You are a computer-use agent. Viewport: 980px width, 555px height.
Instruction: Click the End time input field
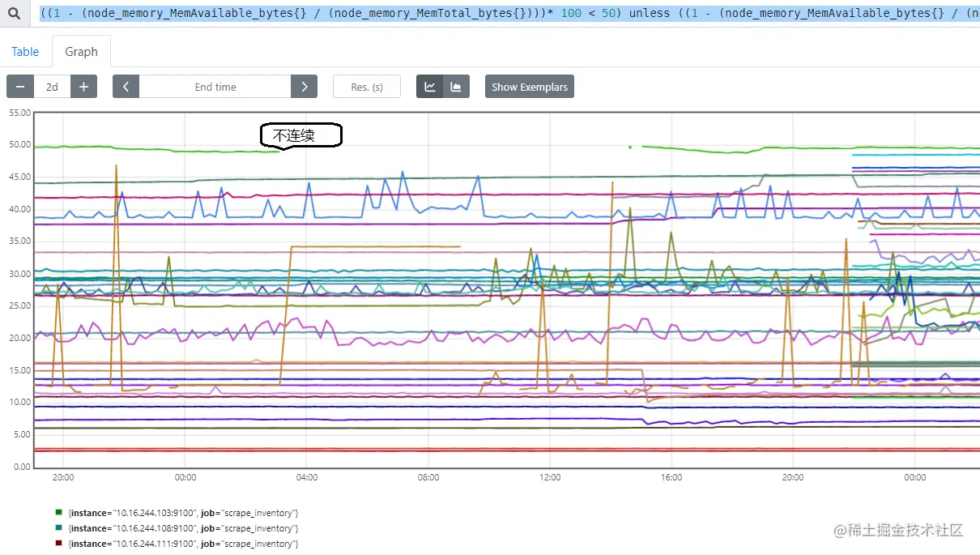[215, 87]
